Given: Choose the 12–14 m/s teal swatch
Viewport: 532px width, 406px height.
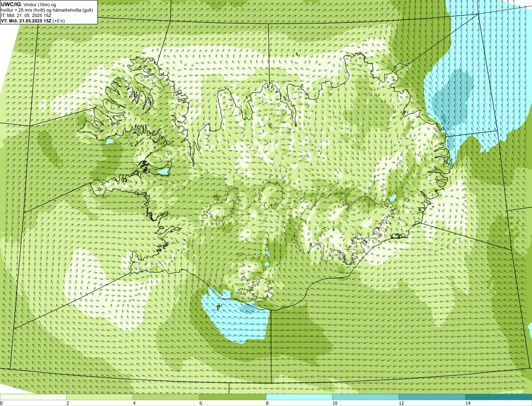Looking at the screenshot, I should point(432,397).
